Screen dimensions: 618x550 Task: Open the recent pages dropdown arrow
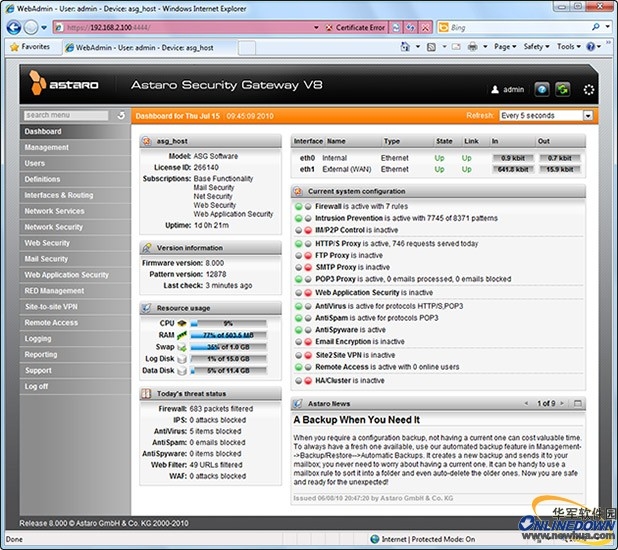pos(44,28)
